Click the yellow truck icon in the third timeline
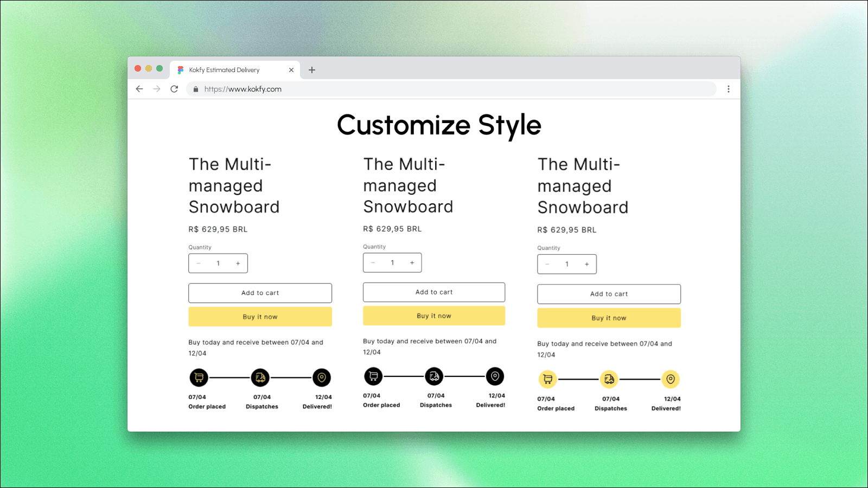This screenshot has height=488, width=868. pos(609,380)
